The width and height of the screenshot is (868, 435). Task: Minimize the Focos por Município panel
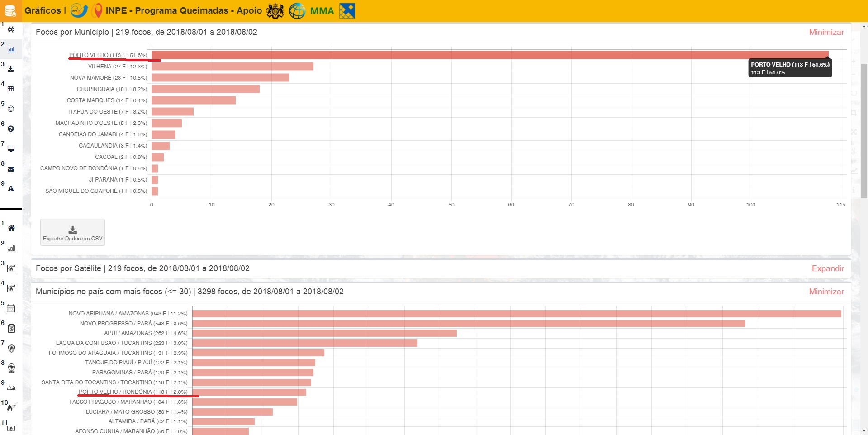pyautogui.click(x=826, y=32)
